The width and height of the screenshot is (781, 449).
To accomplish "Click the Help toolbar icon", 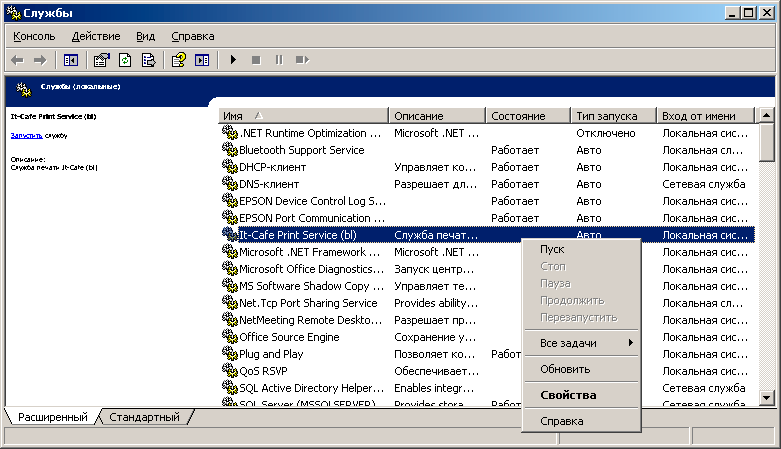I will click(x=179, y=60).
